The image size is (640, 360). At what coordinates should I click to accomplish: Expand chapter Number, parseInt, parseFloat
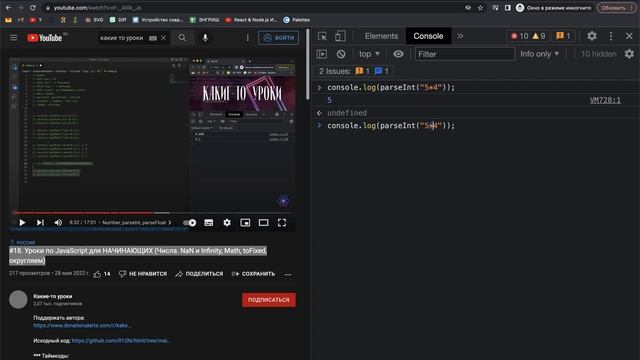[137, 222]
